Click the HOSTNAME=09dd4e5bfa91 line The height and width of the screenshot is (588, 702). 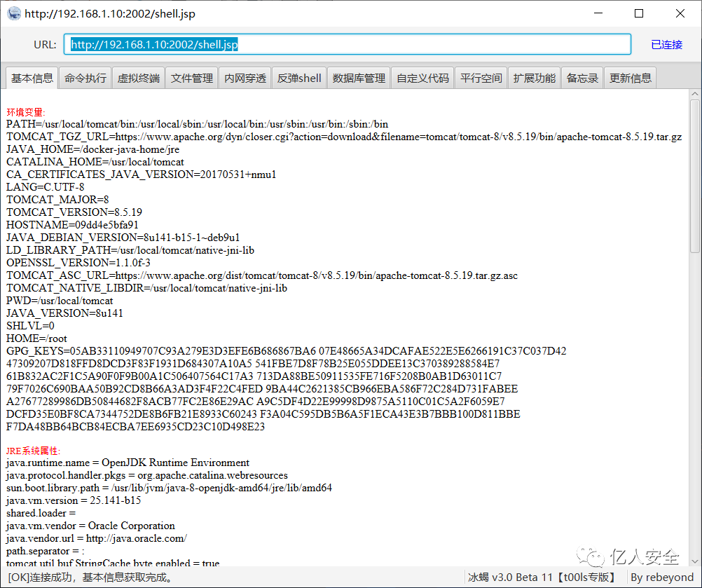72,224
